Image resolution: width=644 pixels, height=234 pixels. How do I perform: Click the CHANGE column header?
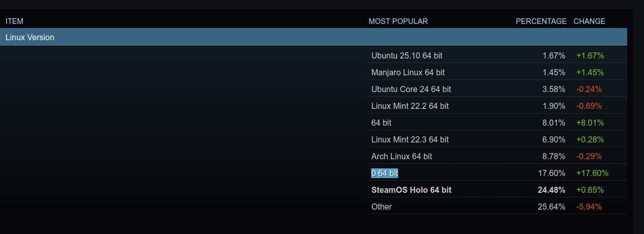(590, 21)
